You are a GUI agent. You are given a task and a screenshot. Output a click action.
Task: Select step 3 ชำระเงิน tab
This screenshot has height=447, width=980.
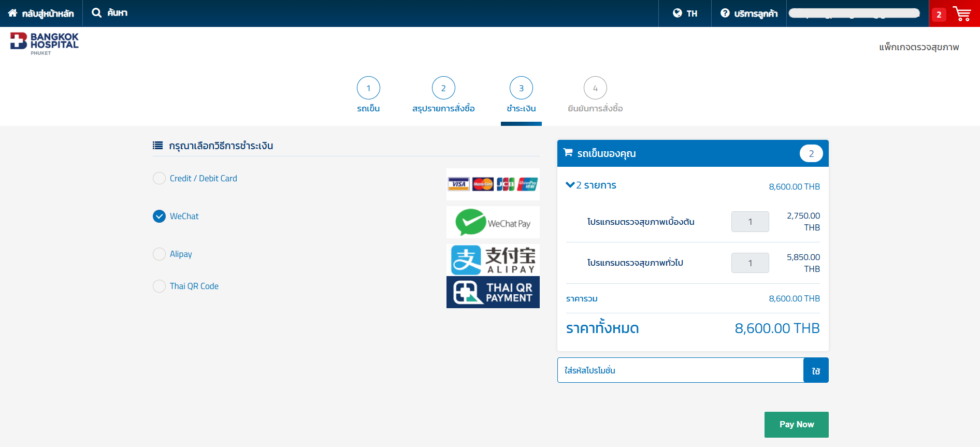pos(521,95)
